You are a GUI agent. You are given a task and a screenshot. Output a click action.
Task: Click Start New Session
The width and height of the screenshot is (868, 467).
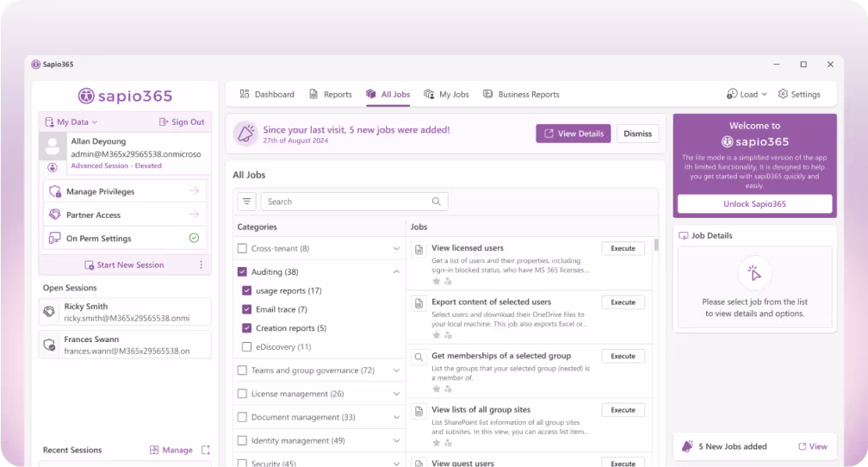124,265
